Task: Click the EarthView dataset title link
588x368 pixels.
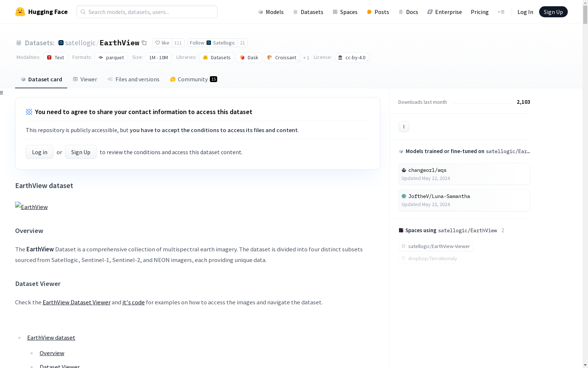Action: 119,43
